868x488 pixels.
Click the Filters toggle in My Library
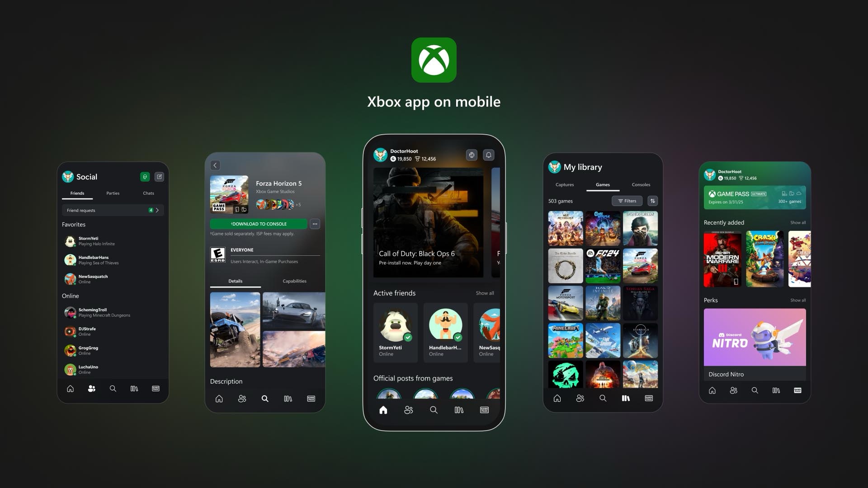coord(628,201)
